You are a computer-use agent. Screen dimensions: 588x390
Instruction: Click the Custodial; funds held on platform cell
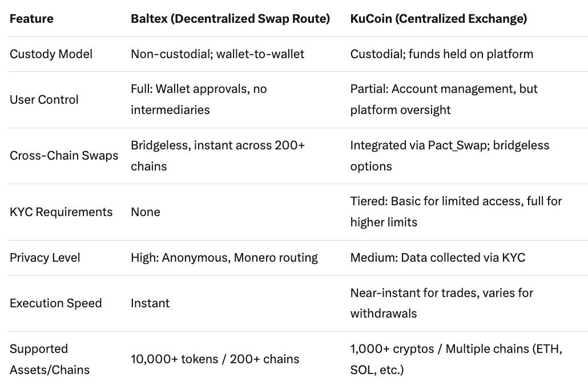click(441, 54)
